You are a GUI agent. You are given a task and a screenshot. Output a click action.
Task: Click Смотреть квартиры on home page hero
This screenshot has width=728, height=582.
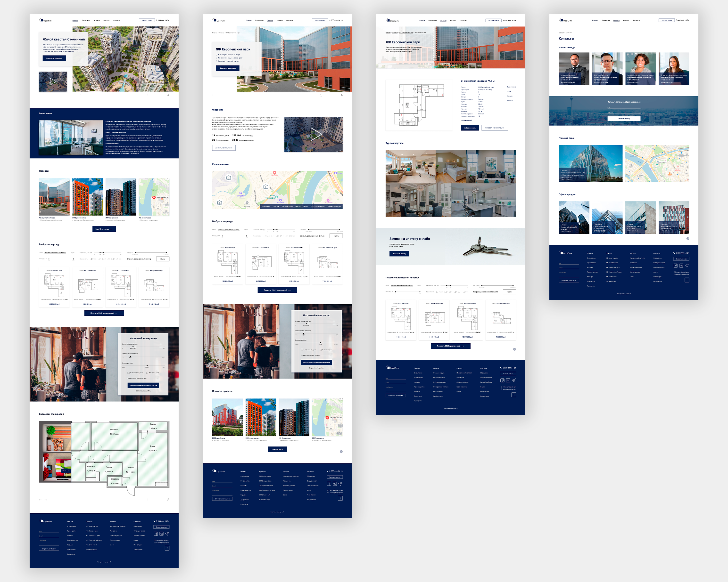coord(54,58)
